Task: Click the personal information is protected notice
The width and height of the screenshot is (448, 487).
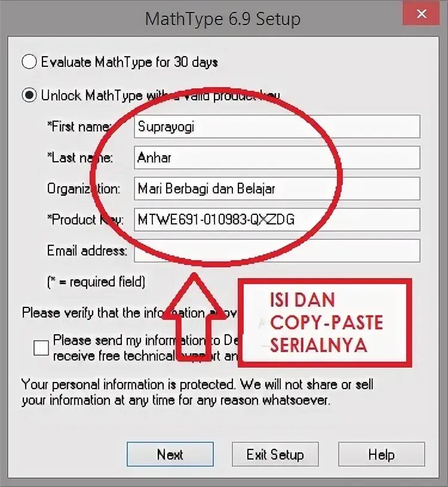Action: click(197, 392)
